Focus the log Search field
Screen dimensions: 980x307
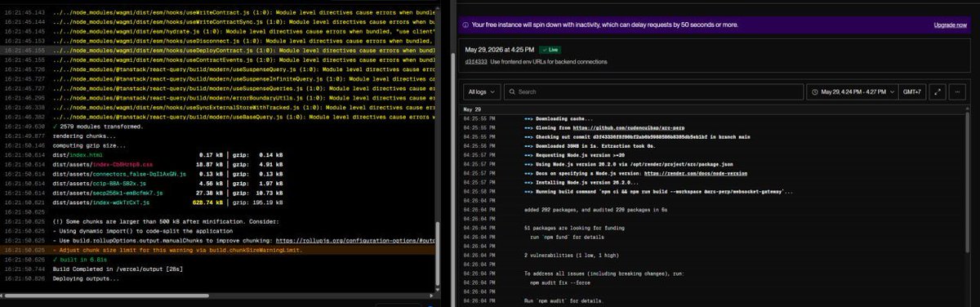pos(653,92)
